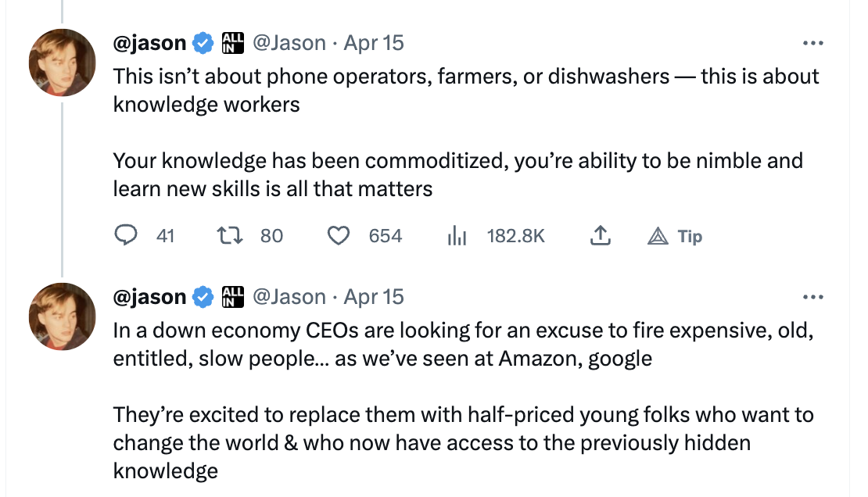The image size is (868, 497).
Task: Reply to the knowledge workers tweet
Action: point(127,235)
